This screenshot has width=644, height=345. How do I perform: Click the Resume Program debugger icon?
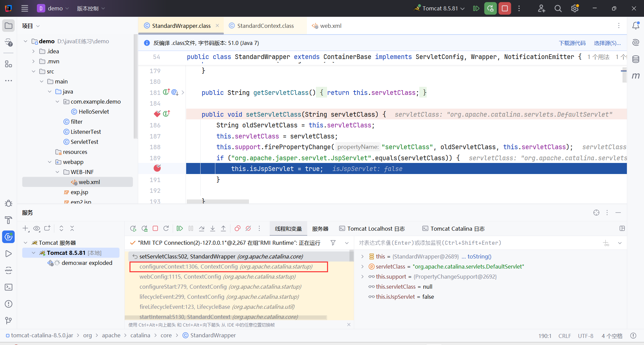coord(180,229)
